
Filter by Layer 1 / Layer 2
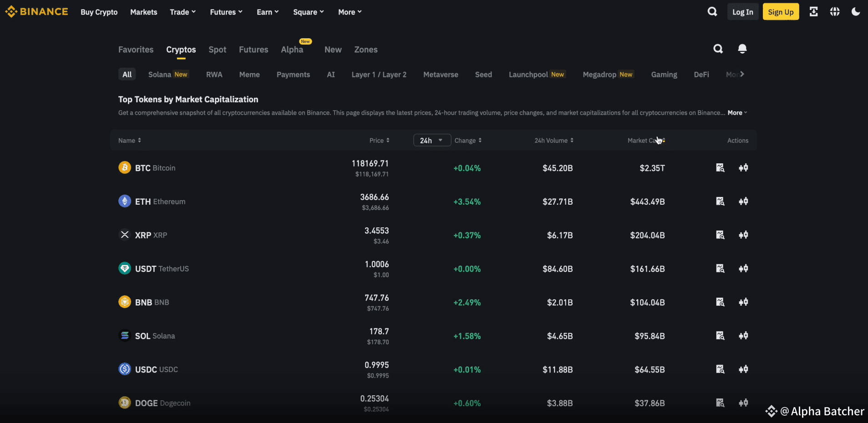379,75
